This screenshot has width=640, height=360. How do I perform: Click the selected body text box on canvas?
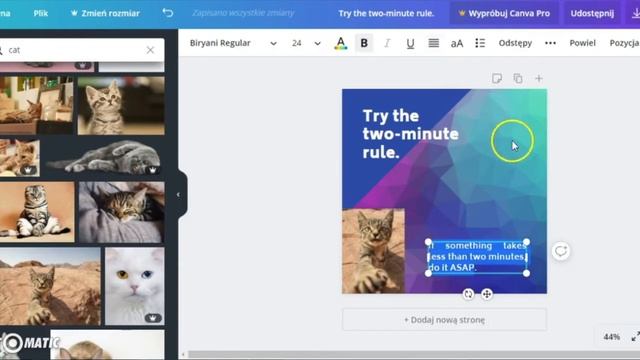click(x=477, y=257)
